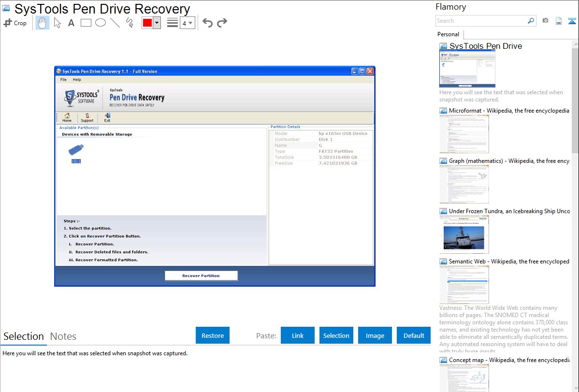Click the Semantic Web snapshot thumbnail
Viewport: 579px width, 392px height.
click(x=464, y=285)
